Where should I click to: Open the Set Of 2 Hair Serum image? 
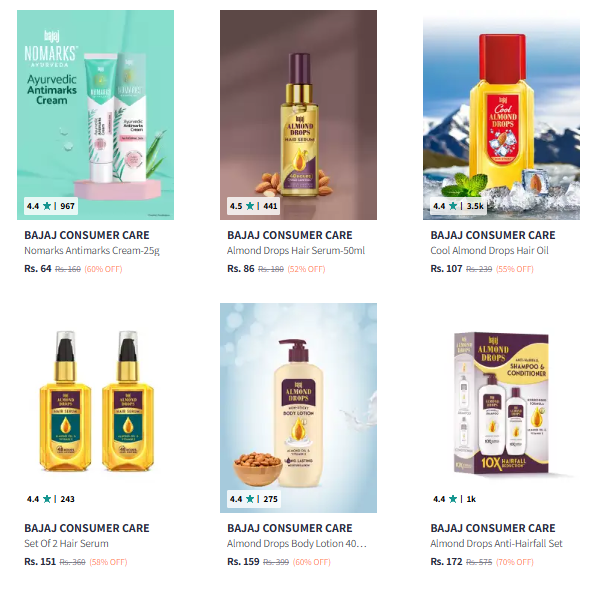[x=95, y=408]
